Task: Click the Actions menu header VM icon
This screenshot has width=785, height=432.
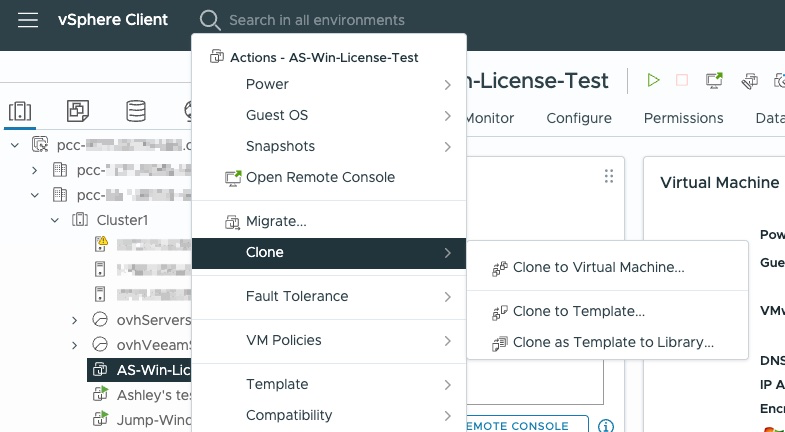Action: (216, 57)
